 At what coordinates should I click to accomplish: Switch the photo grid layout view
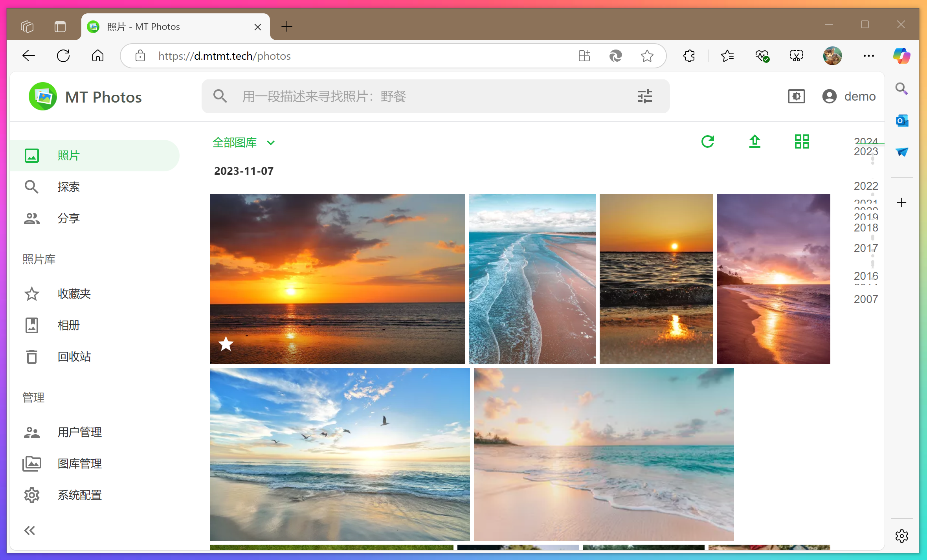(802, 141)
